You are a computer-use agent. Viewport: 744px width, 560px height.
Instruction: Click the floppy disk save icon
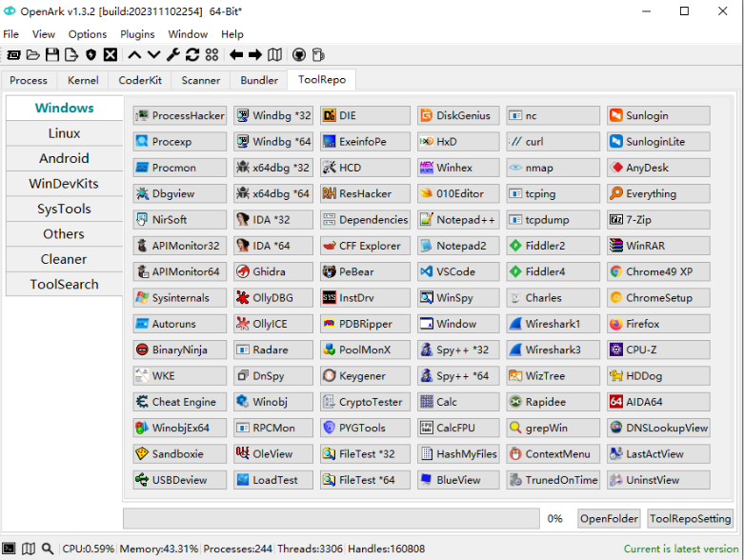(52, 55)
